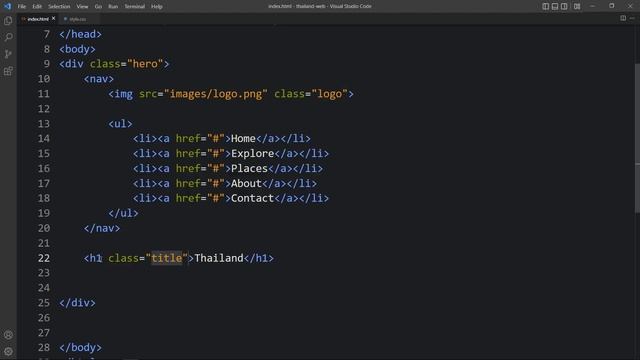
Task: Click line number 9 in gutter
Action: point(47,64)
